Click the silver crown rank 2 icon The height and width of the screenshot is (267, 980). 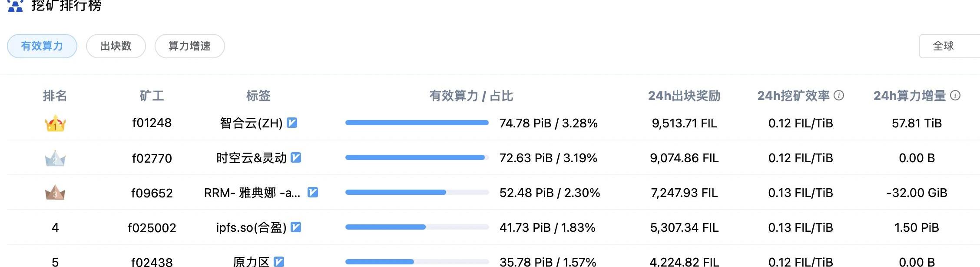(55, 159)
